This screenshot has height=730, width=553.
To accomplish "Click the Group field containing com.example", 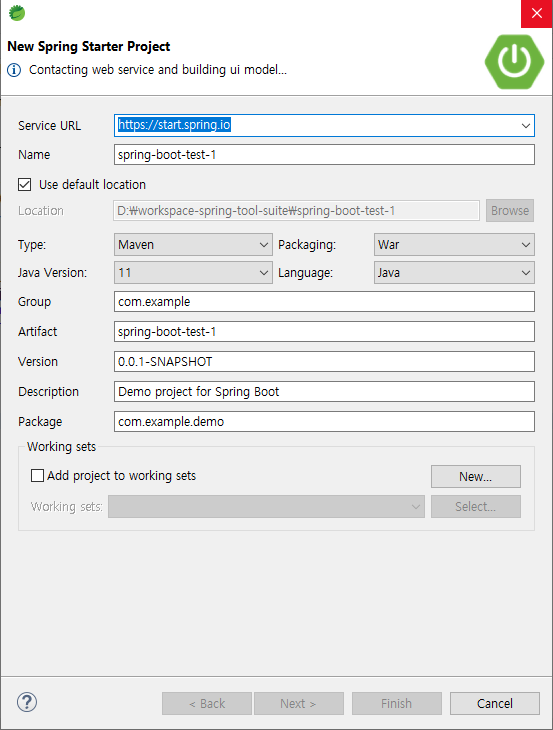I will [x=324, y=302].
